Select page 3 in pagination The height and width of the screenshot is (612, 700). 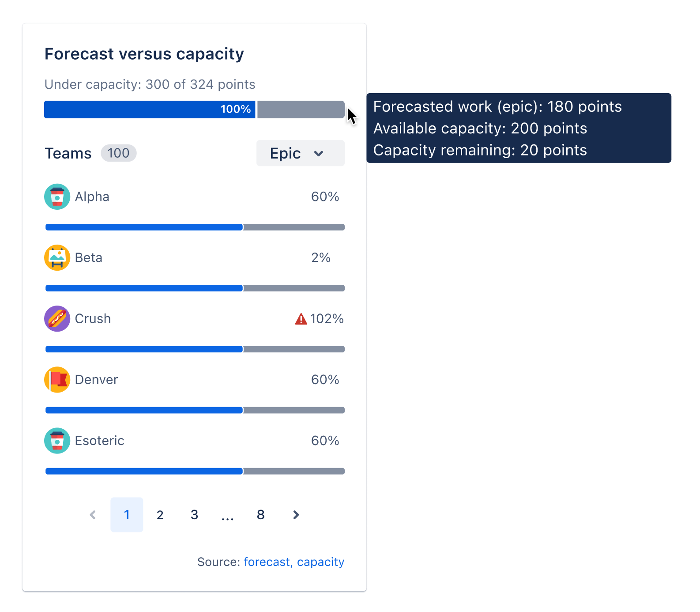194,514
